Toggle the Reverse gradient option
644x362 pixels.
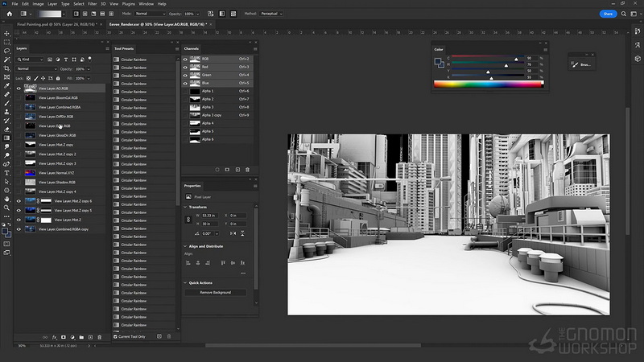[x=211, y=14]
